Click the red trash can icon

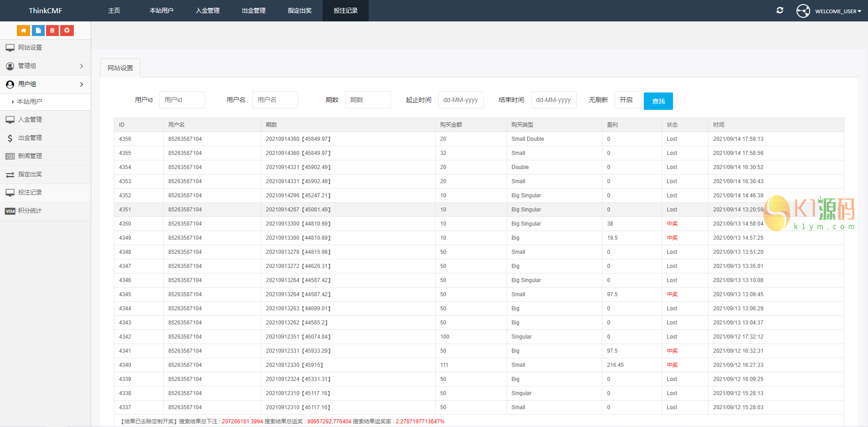coord(52,31)
